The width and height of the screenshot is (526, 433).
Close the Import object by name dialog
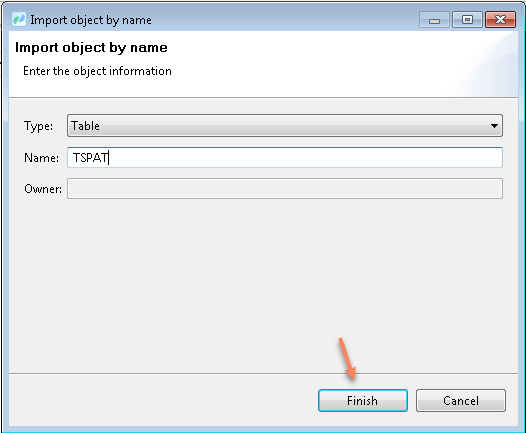click(x=500, y=19)
